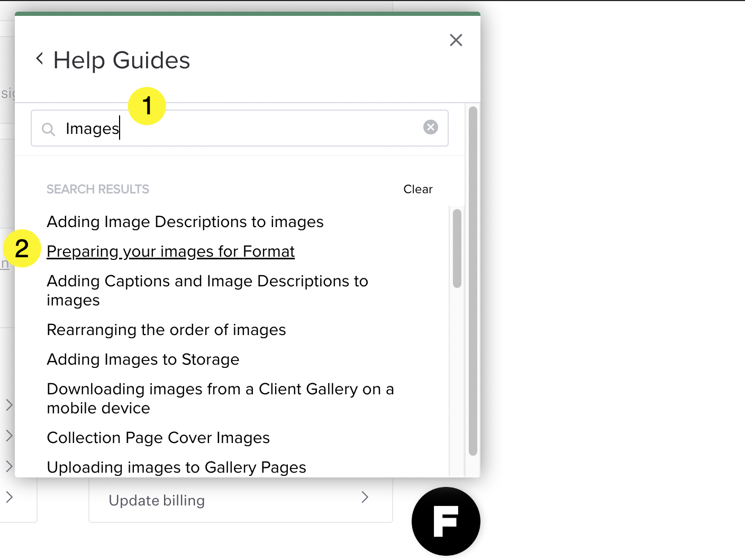745x560 pixels.
Task: Open Preparing your images for Format guide
Action: pos(170,251)
